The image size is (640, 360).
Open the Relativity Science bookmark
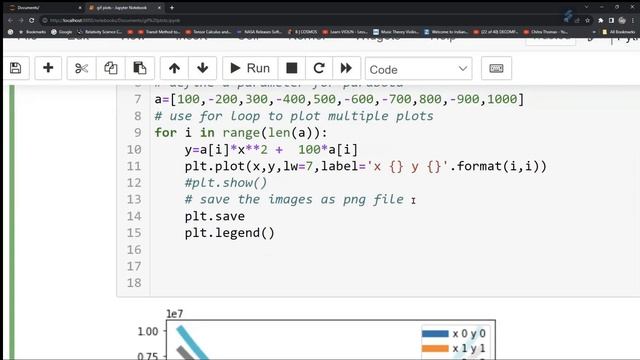(100, 32)
